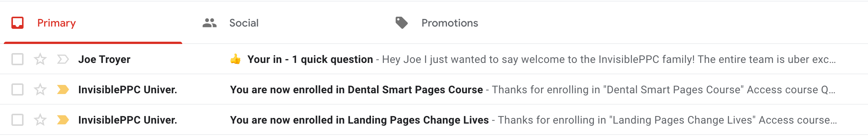Toggle importance marker on Dental Smart Pages email
The width and height of the screenshot is (868, 138).
[63, 89]
